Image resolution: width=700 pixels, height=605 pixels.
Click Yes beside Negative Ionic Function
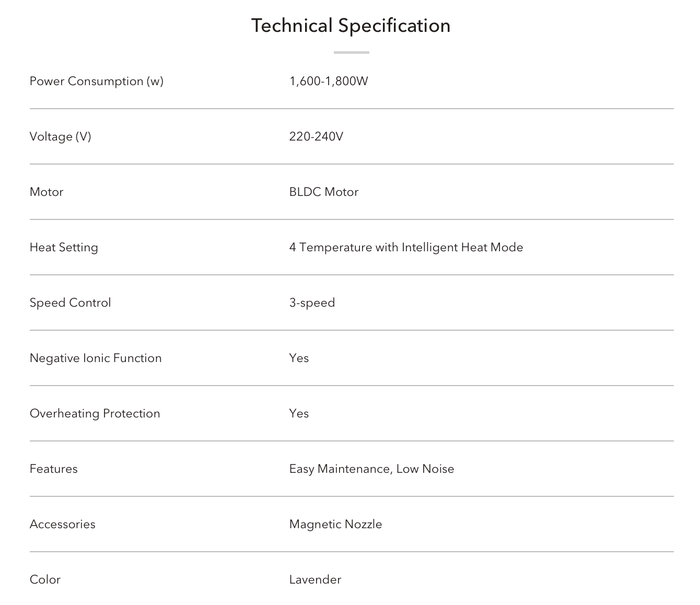tap(299, 358)
